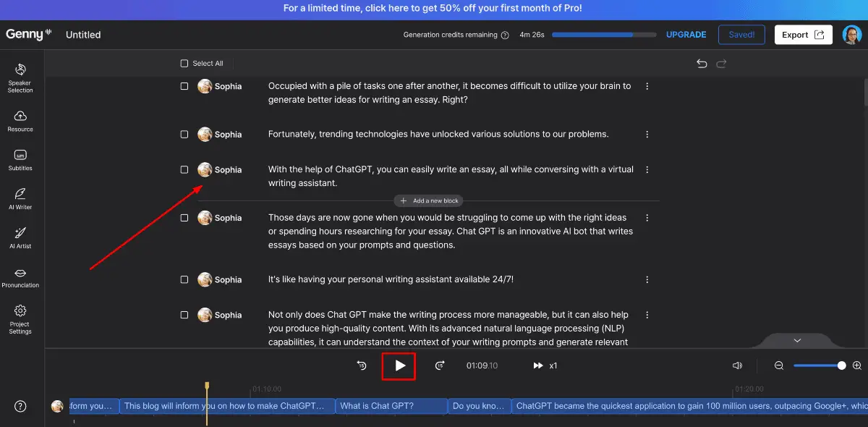Click the 'Fortunately, trending technologies' text

pos(438,134)
